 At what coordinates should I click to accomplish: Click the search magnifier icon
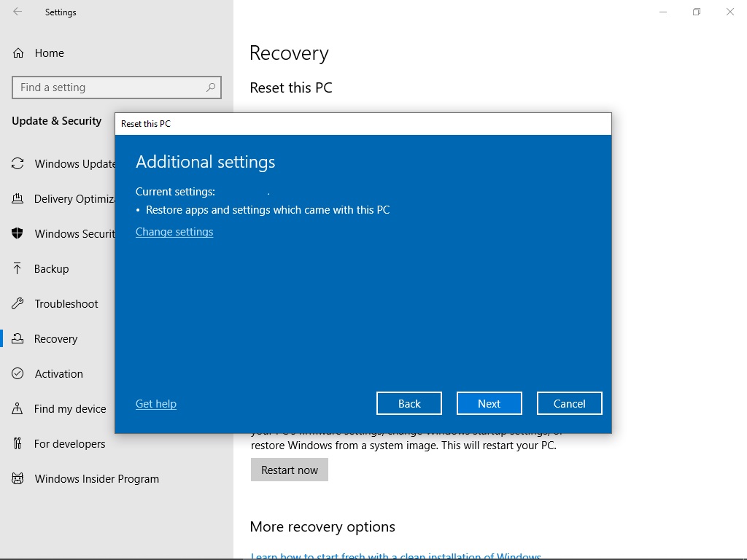[211, 87]
